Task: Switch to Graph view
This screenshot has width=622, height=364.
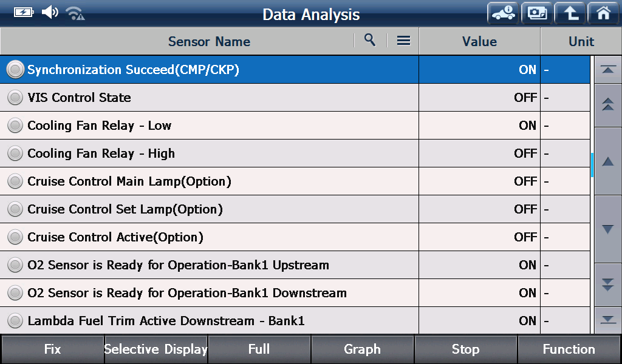Action: 362,349
